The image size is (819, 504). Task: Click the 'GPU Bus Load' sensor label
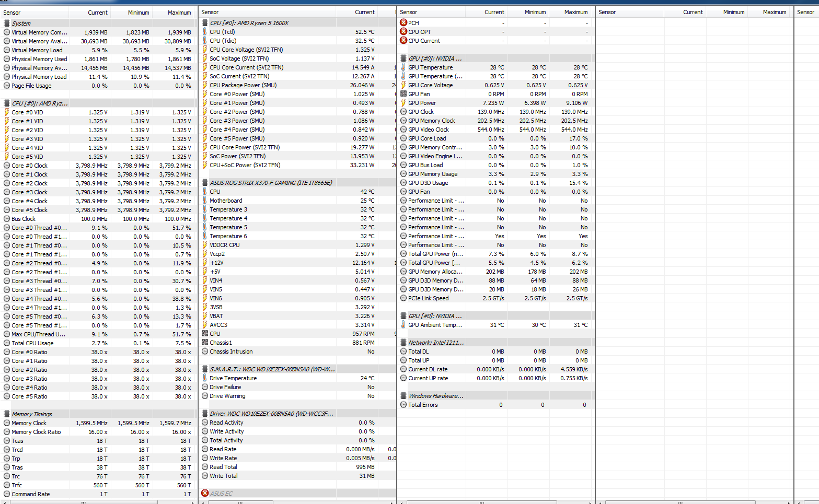click(x=425, y=165)
